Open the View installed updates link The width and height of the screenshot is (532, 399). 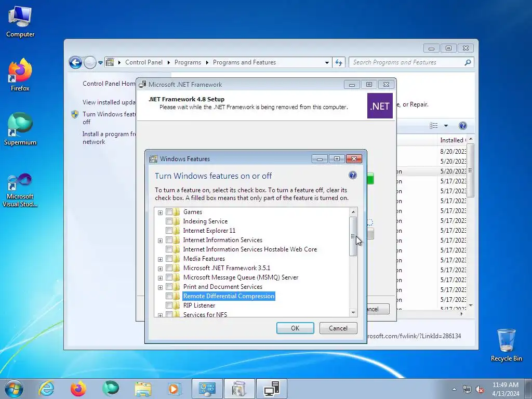pyautogui.click(x=109, y=102)
